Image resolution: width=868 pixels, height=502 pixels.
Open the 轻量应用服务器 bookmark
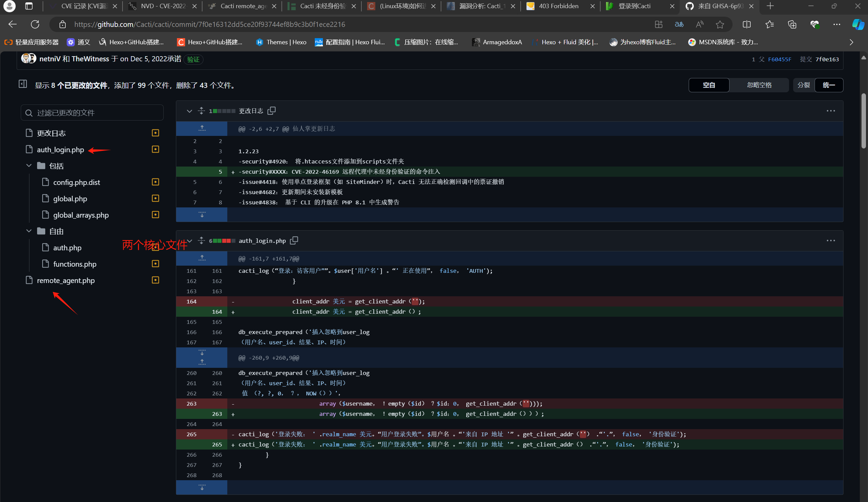tap(31, 42)
